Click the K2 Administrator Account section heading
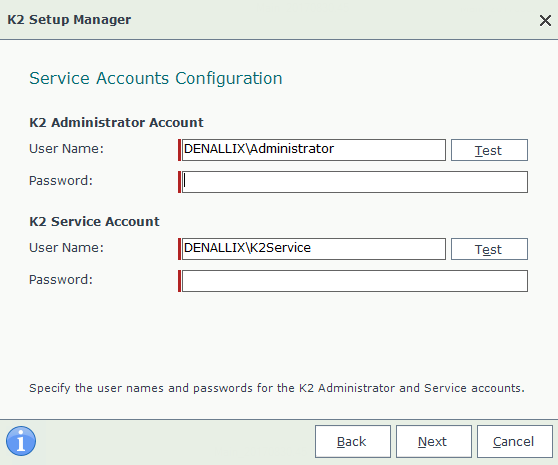The image size is (558, 465). tap(116, 122)
